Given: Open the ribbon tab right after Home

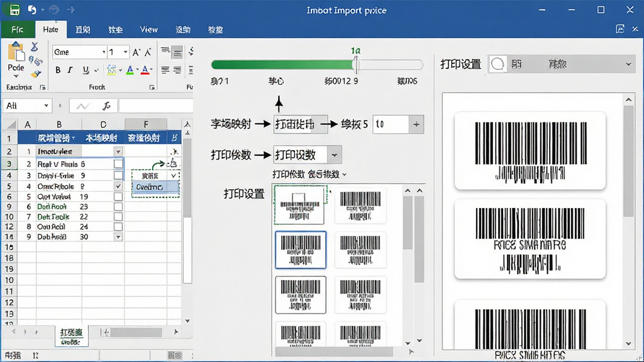Looking at the screenshot, I should click(82, 30).
